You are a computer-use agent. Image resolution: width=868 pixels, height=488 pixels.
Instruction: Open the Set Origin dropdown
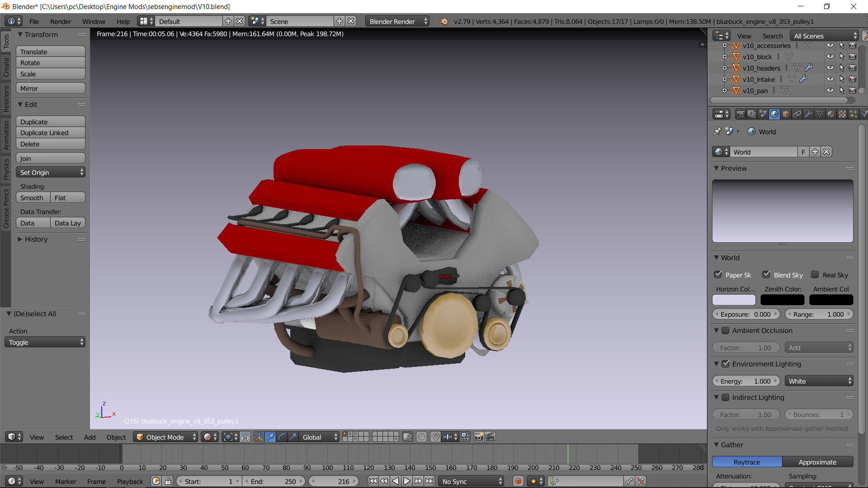click(x=51, y=172)
